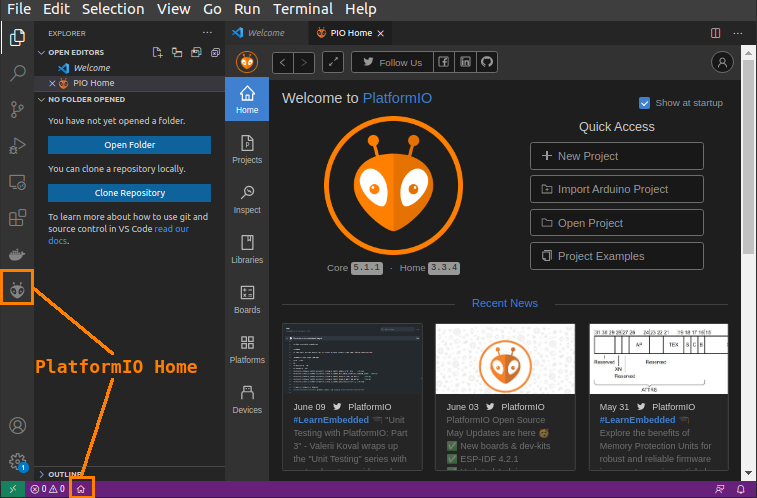Click Open Project in Quick Access
The width and height of the screenshot is (757, 498).
coord(617,223)
